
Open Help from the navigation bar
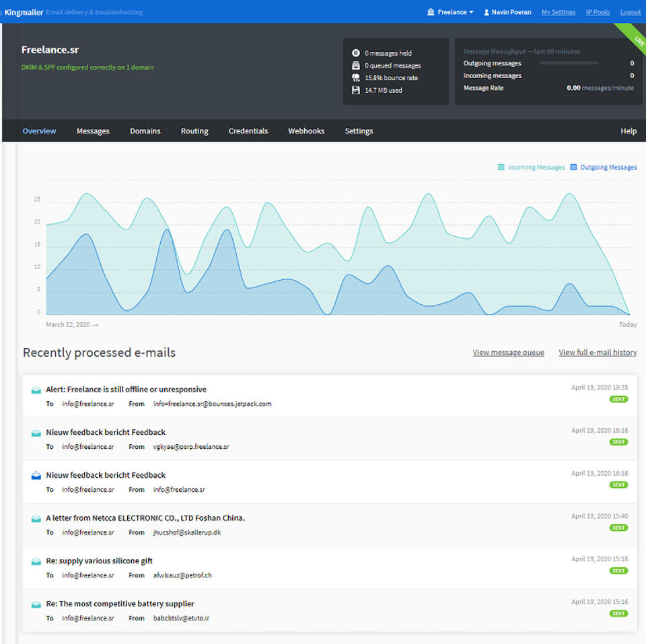coord(629,131)
